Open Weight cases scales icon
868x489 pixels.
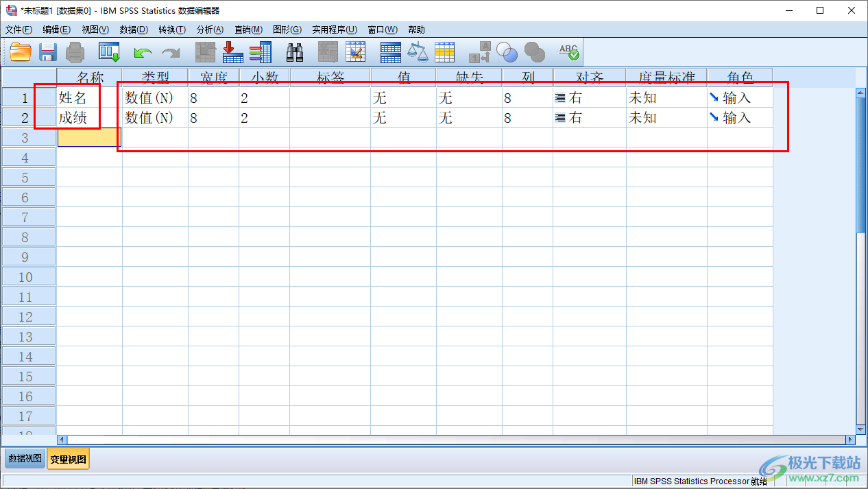(x=418, y=52)
